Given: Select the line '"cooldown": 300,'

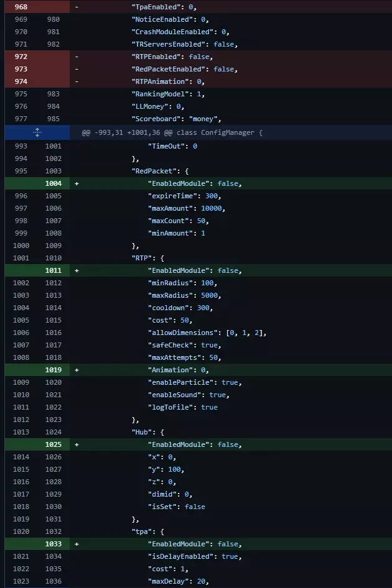Looking at the screenshot, I should pyautogui.click(x=180, y=308).
